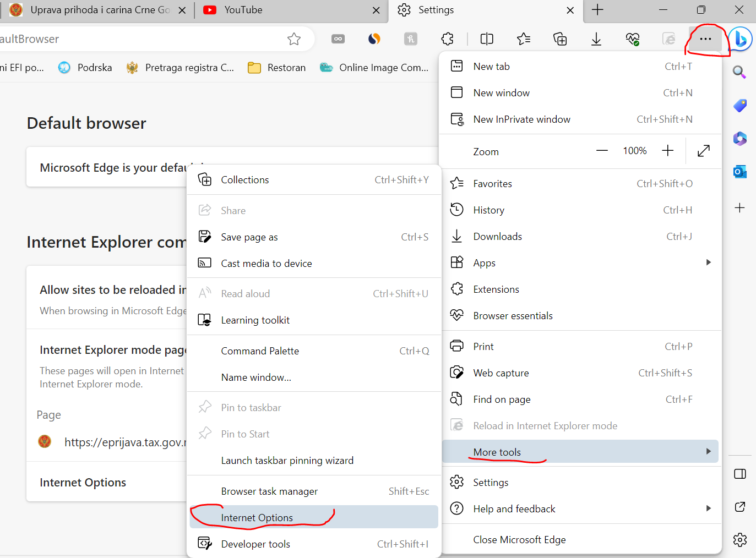Open the Extensions puzzle icon in toolbar
This screenshot has height=558, width=756.
448,39
